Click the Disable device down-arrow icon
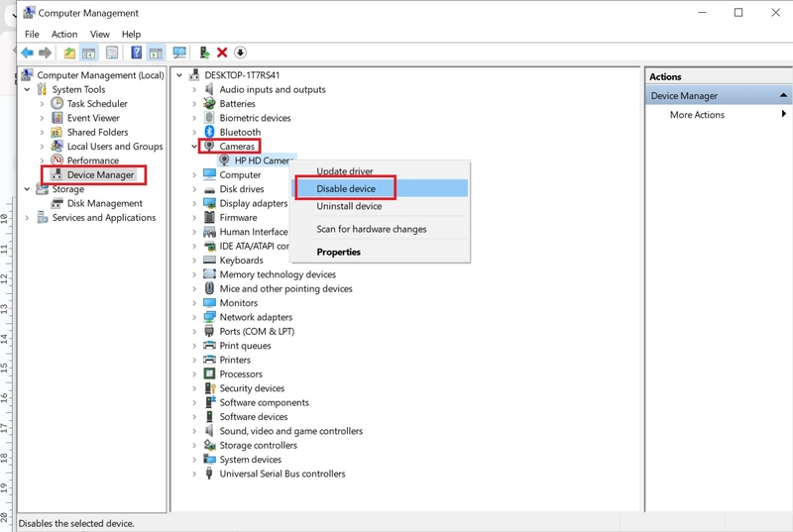Image resolution: width=793 pixels, height=532 pixels. tap(240, 53)
